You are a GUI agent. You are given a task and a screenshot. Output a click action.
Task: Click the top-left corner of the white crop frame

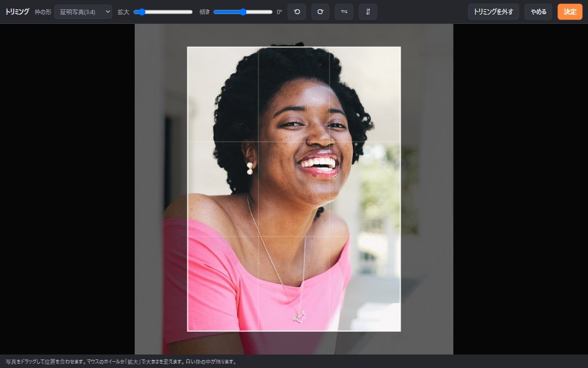pos(187,47)
